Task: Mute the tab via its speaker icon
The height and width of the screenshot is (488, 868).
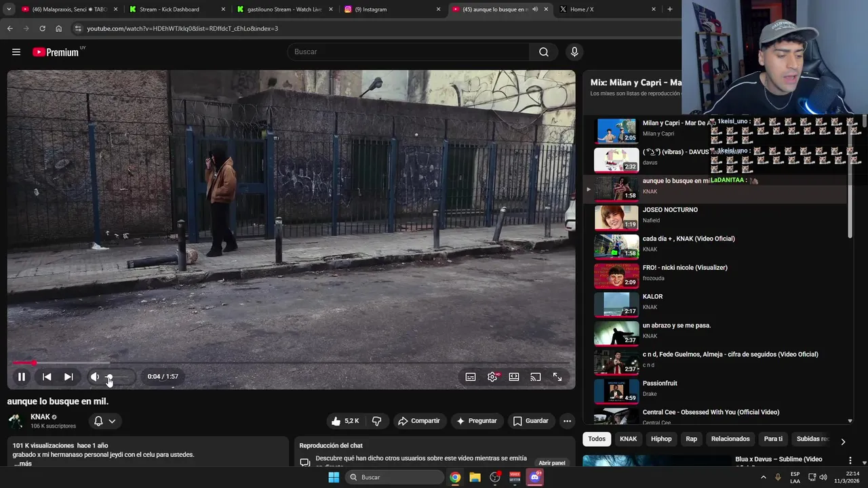Action: [x=536, y=9]
